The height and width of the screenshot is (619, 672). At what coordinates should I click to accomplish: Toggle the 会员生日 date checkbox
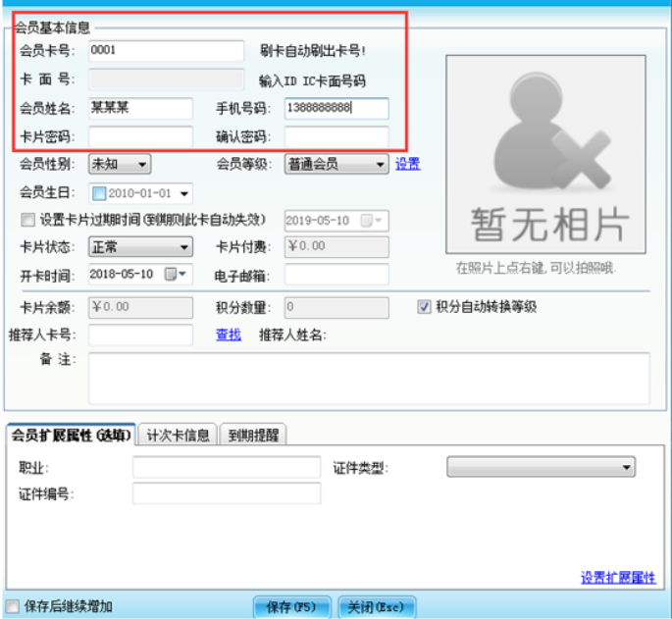pos(99,193)
